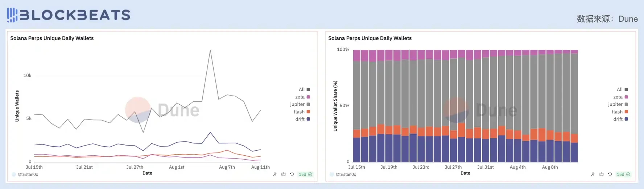Click the plug API icon on left chart

(x=275, y=174)
